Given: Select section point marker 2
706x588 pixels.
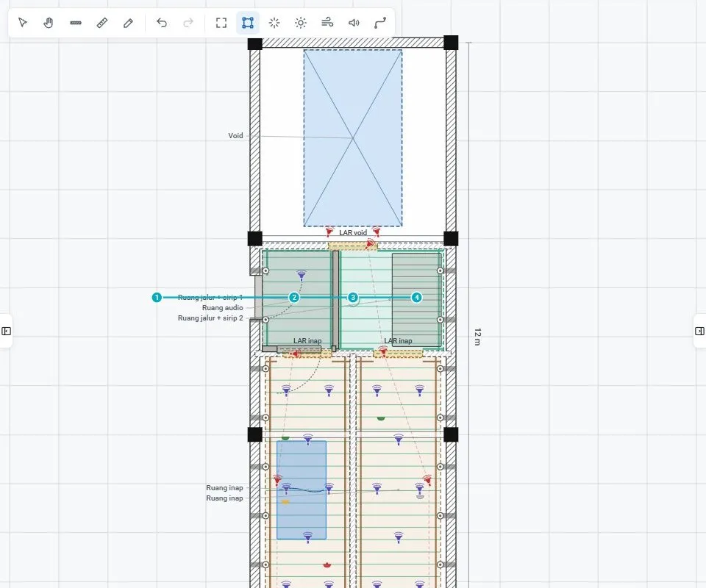Looking at the screenshot, I should (294, 298).
